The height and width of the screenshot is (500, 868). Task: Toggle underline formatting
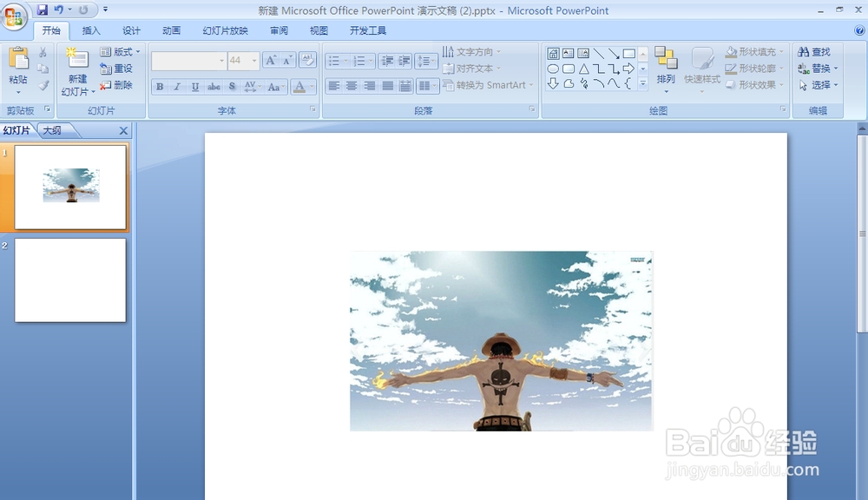pyautogui.click(x=194, y=87)
